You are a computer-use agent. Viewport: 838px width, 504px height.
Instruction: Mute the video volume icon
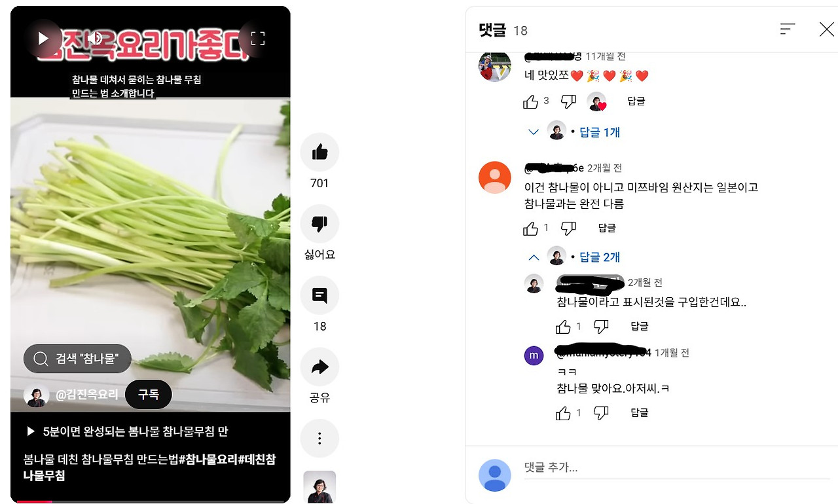click(x=94, y=39)
